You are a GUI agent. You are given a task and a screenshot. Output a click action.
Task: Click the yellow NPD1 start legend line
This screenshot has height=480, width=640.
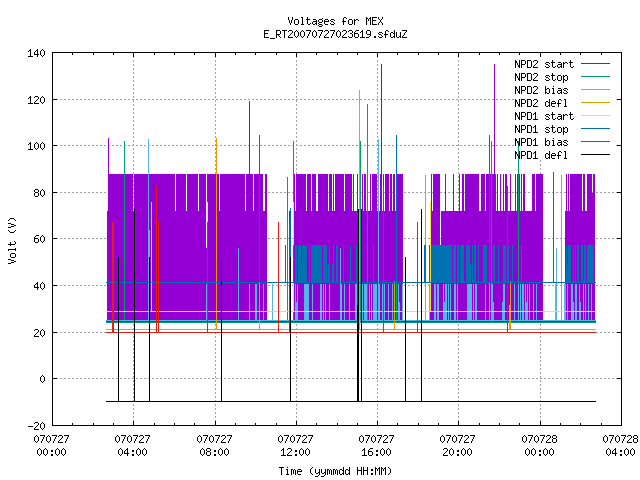tap(595, 116)
